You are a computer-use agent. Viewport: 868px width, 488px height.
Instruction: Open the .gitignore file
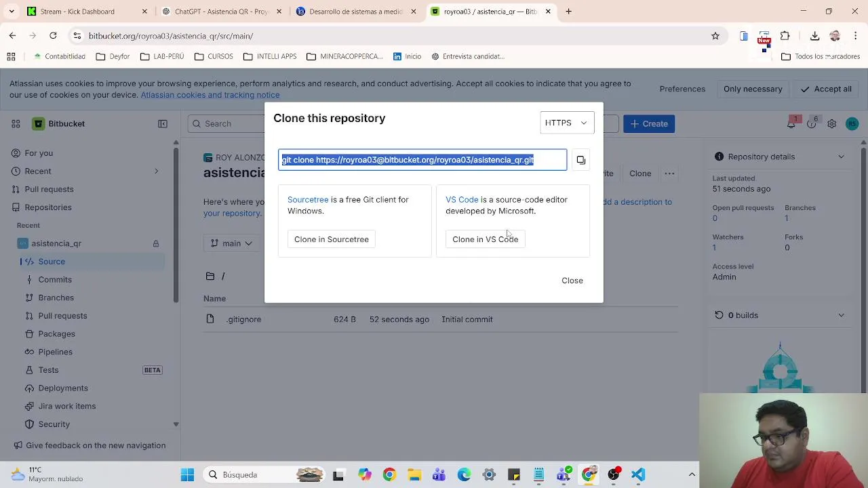(244, 319)
